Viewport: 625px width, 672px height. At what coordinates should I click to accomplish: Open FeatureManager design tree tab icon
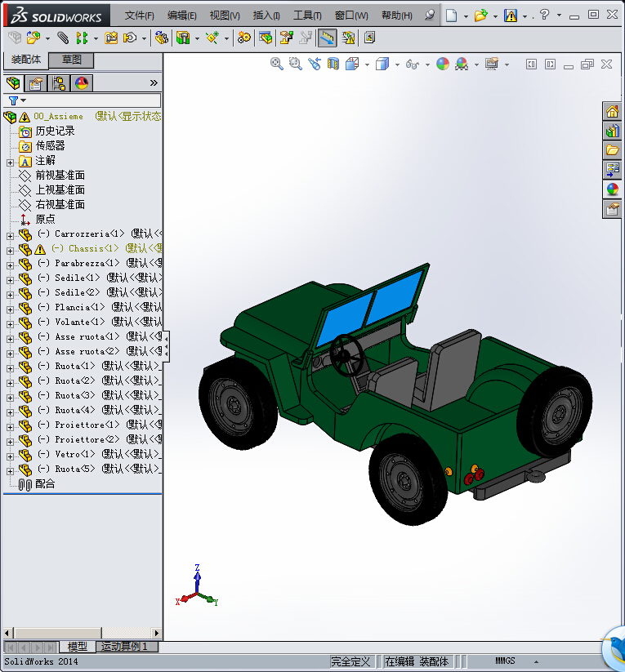[x=13, y=83]
